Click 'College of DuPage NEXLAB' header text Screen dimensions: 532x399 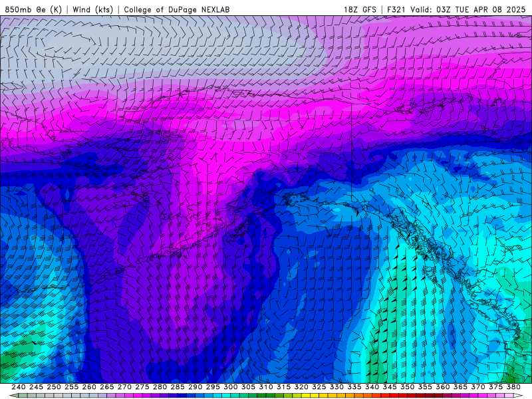click(176, 9)
